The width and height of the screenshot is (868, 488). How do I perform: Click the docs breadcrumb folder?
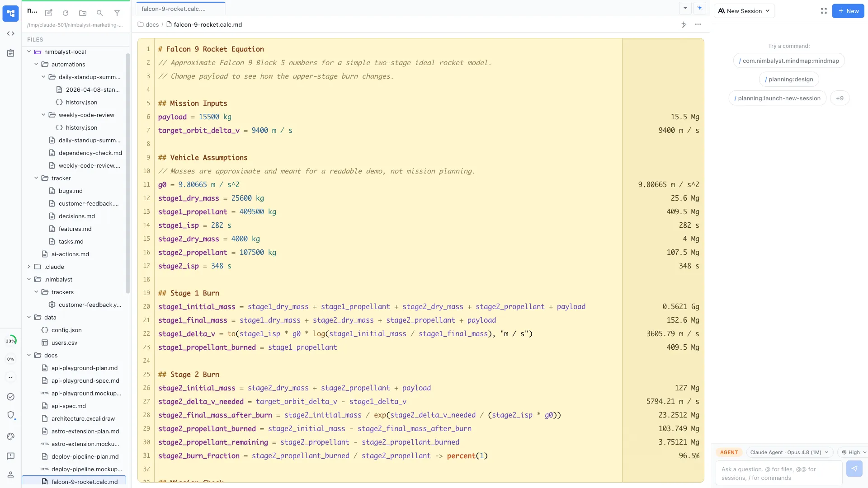[x=148, y=24]
